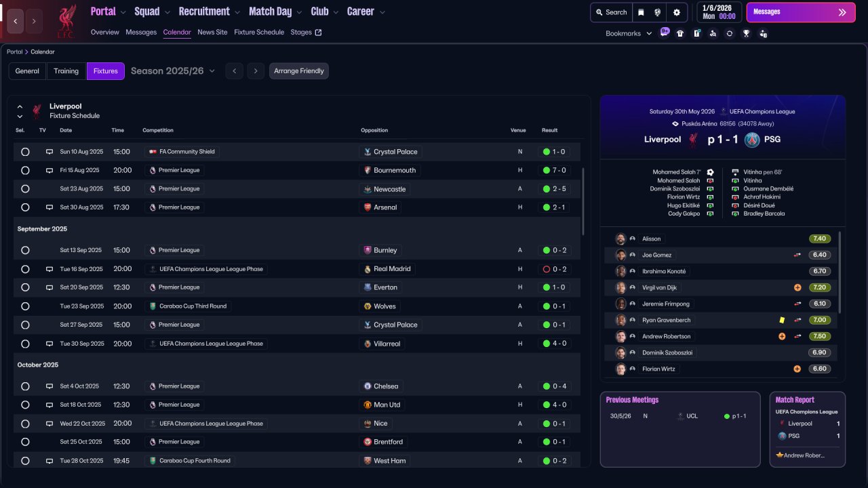Click the substitution arrows icon beside Joe Gomez
This screenshot has height=488, width=868.
797,255
